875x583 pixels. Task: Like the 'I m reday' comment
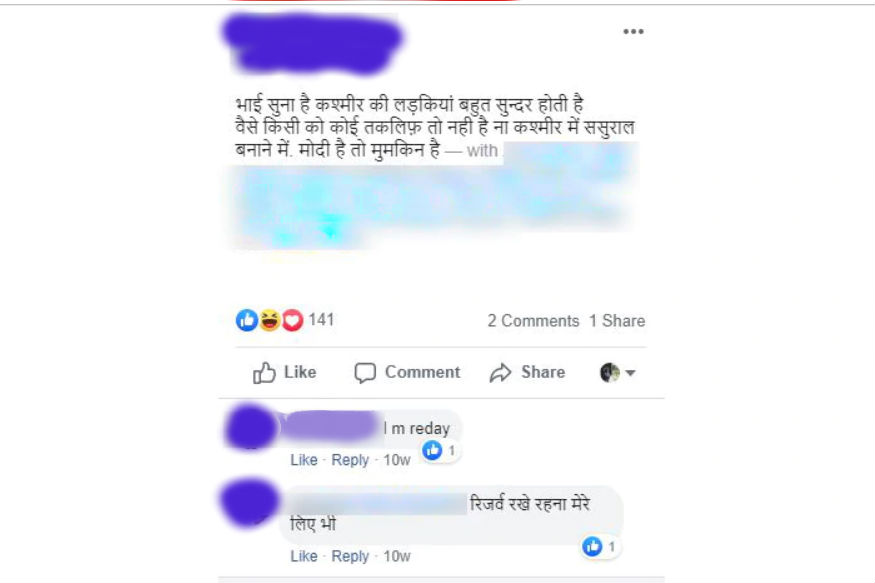tap(304, 460)
